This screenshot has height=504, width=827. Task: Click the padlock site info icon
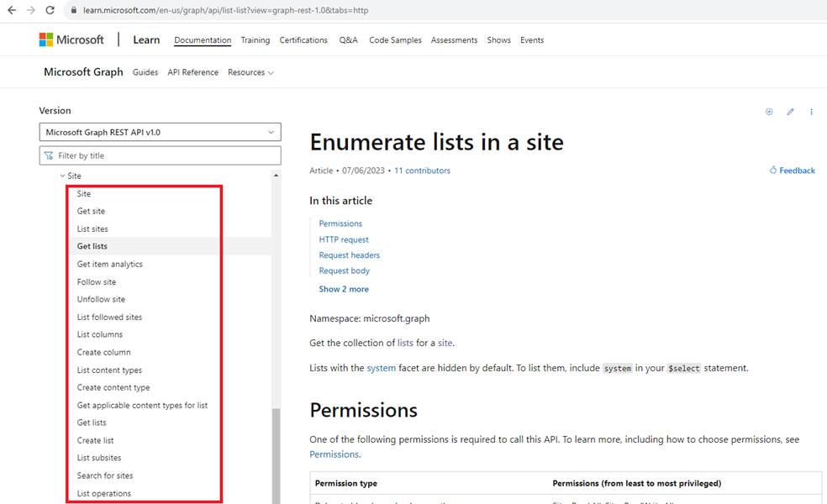pyautogui.click(x=74, y=10)
